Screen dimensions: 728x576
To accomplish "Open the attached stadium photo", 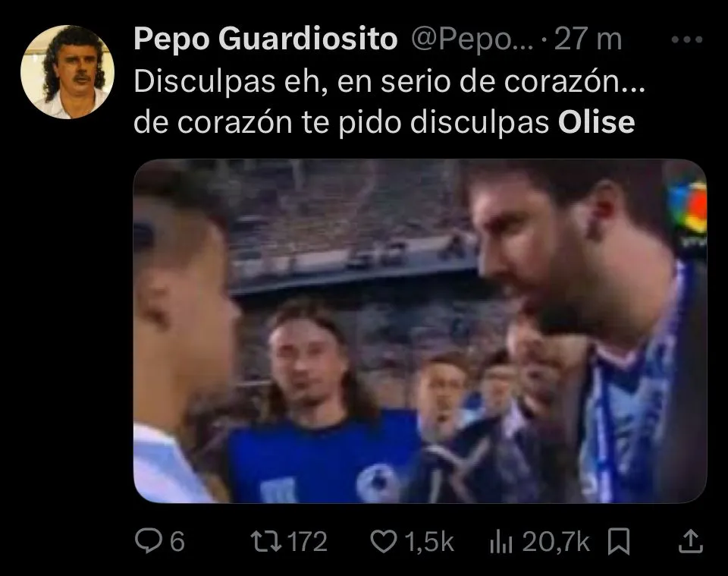I will point(420,331).
